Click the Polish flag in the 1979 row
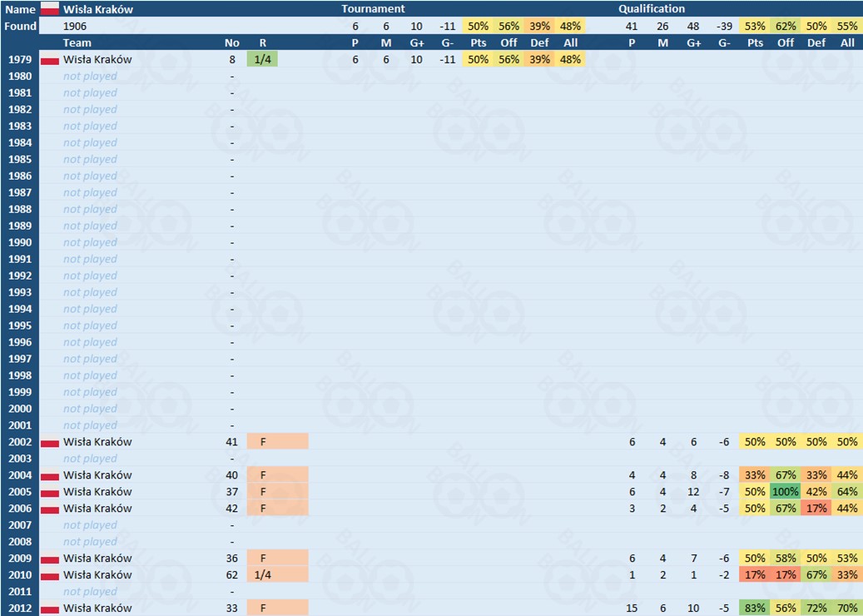Screen dimensions: 863x616 50,60
